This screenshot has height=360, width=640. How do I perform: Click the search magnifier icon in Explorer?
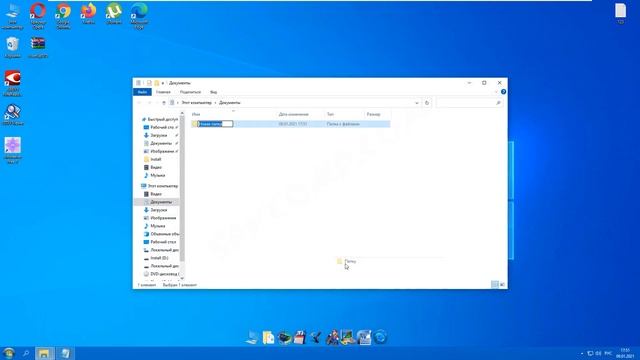coord(498,103)
